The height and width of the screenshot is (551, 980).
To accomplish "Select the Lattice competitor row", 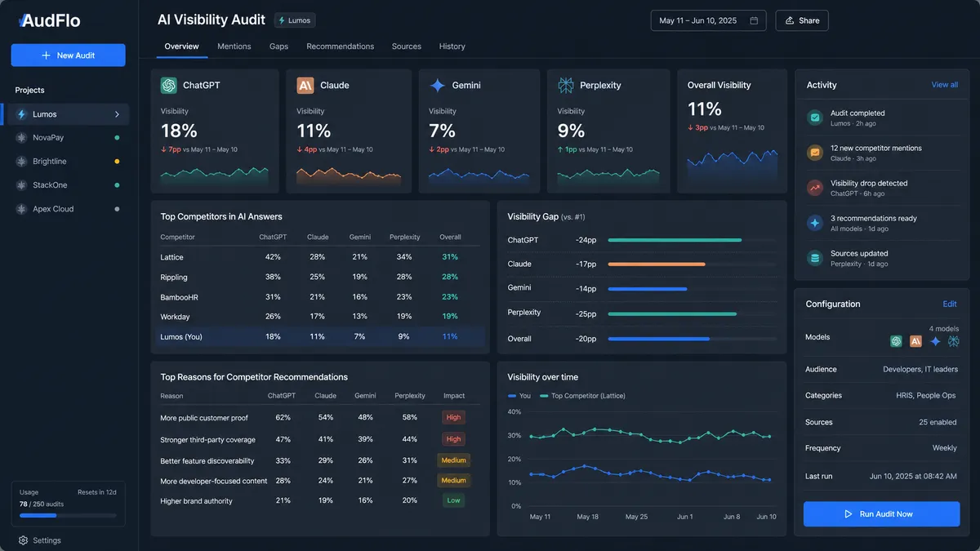I will 319,257.
